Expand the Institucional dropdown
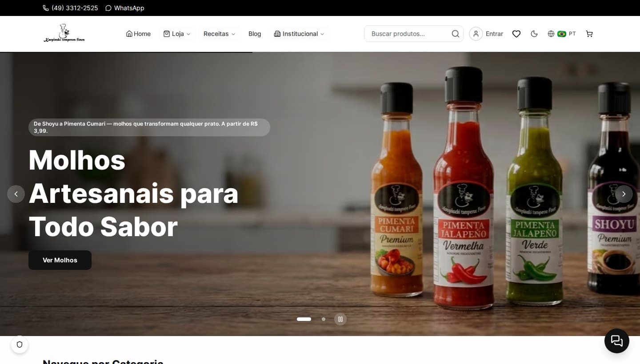Screen dimensions: 640x364 (x=299, y=34)
